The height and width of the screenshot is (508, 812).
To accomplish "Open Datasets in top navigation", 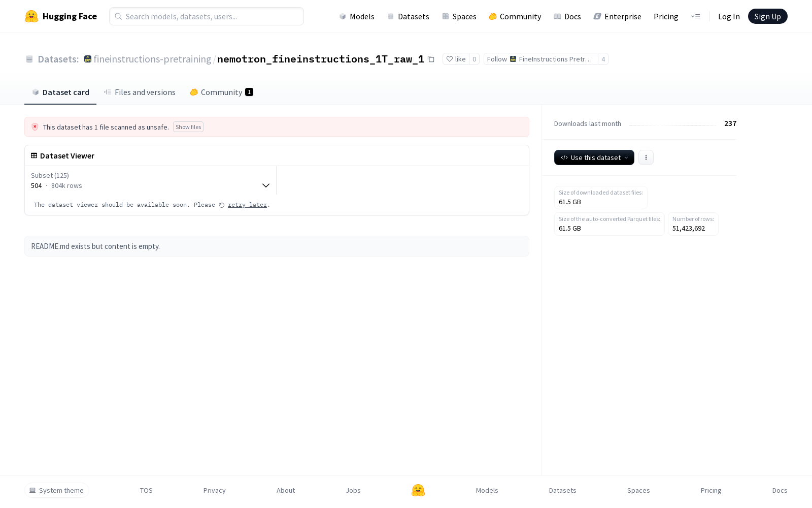I will point(408,16).
